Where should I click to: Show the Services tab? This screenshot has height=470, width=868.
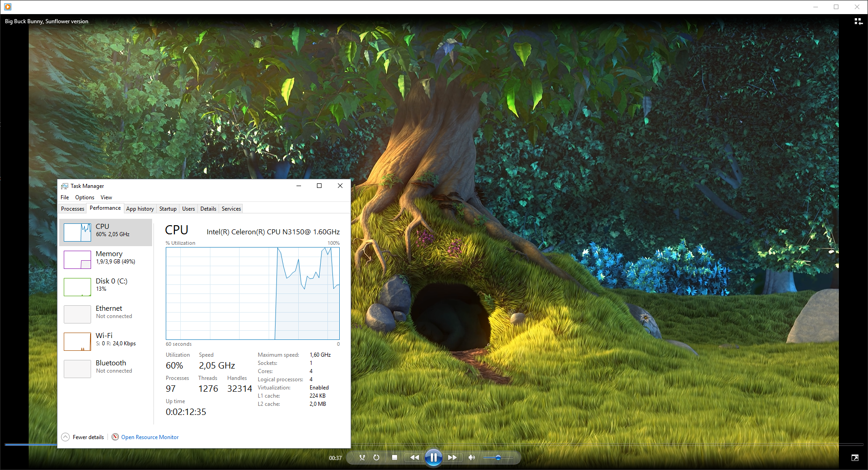click(231, 209)
